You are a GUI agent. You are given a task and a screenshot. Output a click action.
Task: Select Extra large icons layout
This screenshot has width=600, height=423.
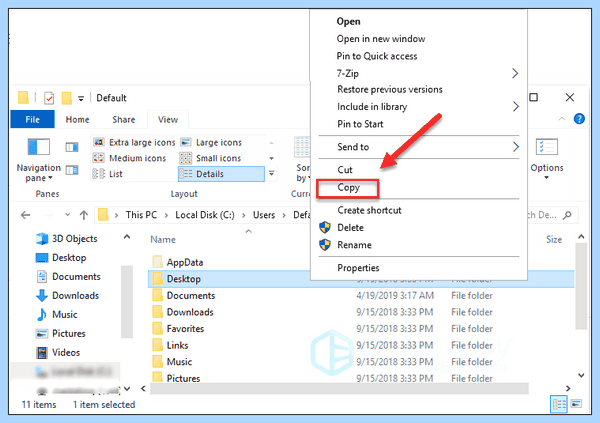coord(134,142)
